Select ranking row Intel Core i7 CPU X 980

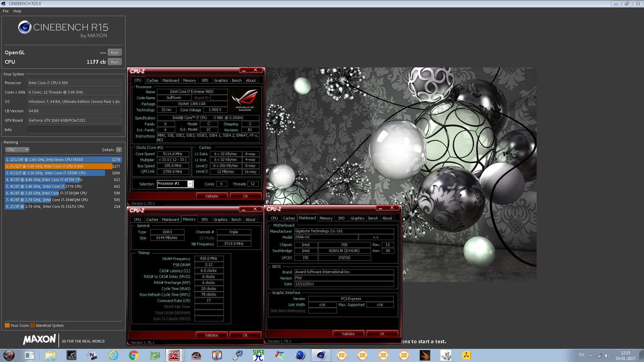pyautogui.click(x=63, y=166)
